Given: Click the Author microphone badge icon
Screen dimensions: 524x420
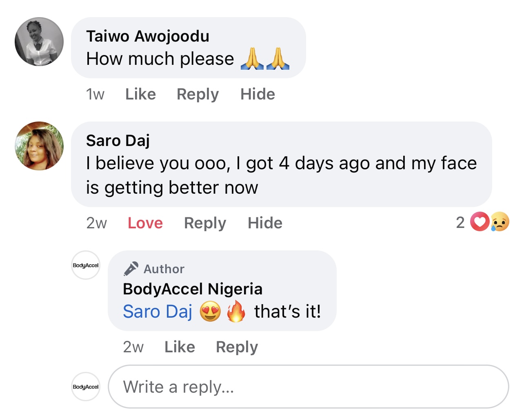Looking at the screenshot, I should click(x=131, y=269).
